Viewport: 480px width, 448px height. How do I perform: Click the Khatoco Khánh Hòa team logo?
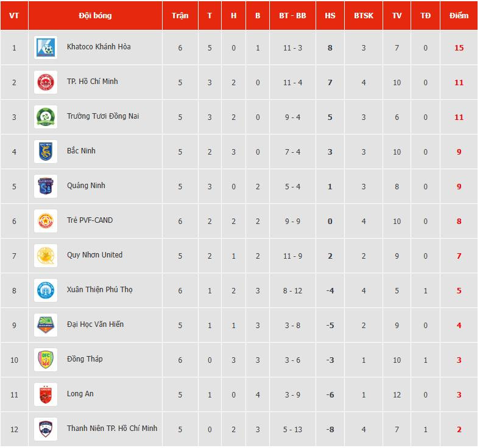click(46, 47)
